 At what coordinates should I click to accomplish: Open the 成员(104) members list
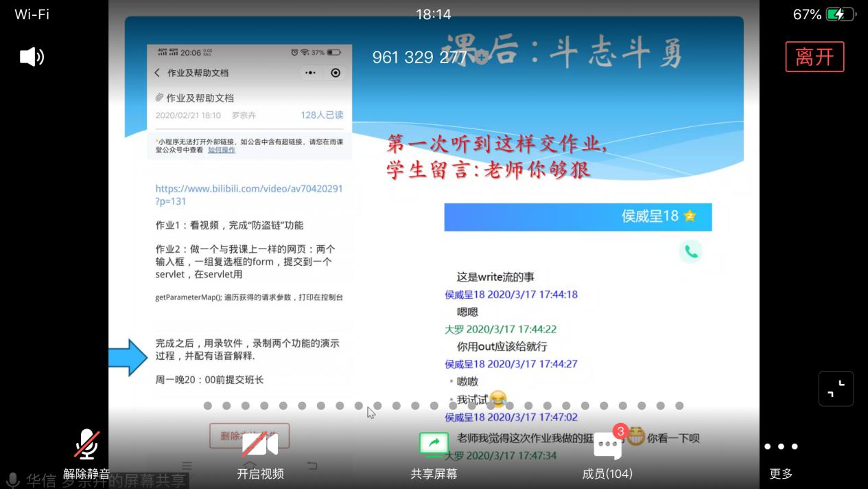pyautogui.click(x=607, y=452)
